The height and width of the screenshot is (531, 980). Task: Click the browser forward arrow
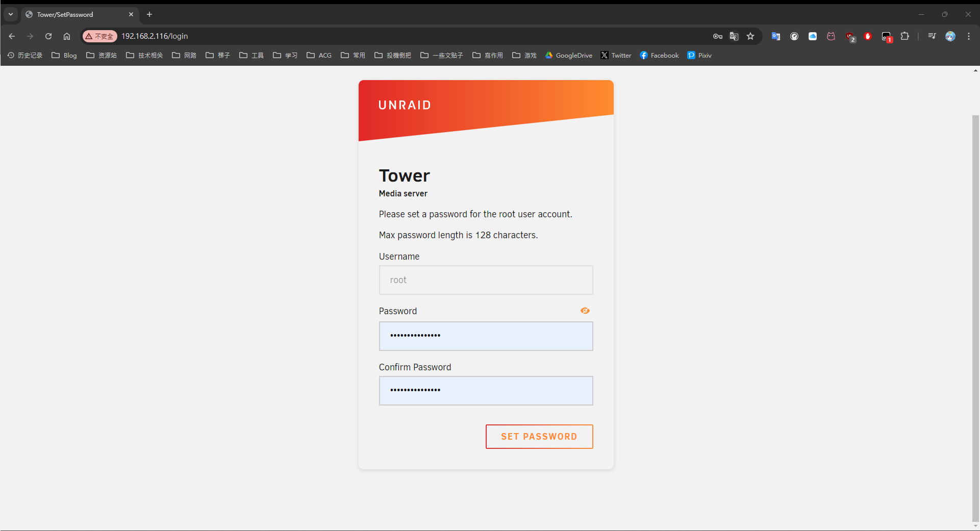pos(30,36)
